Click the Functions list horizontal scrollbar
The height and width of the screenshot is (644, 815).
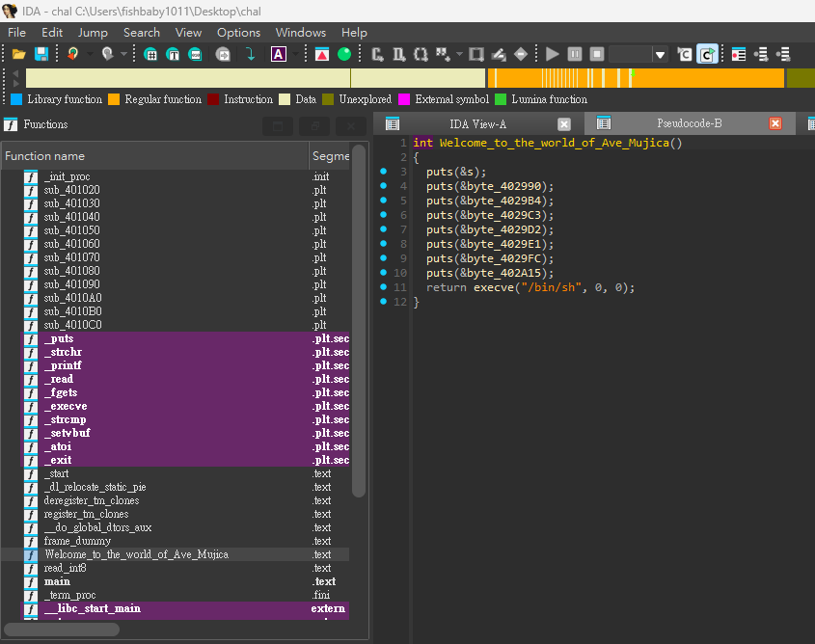pos(62,630)
